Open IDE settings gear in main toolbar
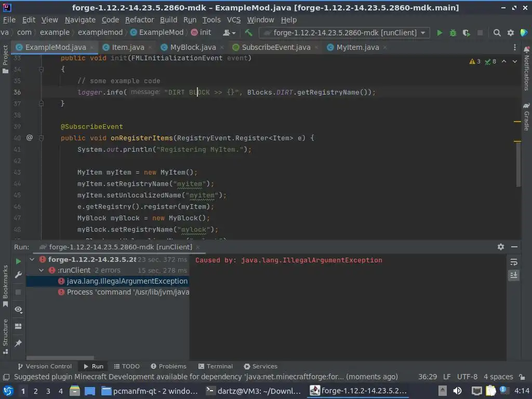This screenshot has width=532, height=399. (x=510, y=33)
